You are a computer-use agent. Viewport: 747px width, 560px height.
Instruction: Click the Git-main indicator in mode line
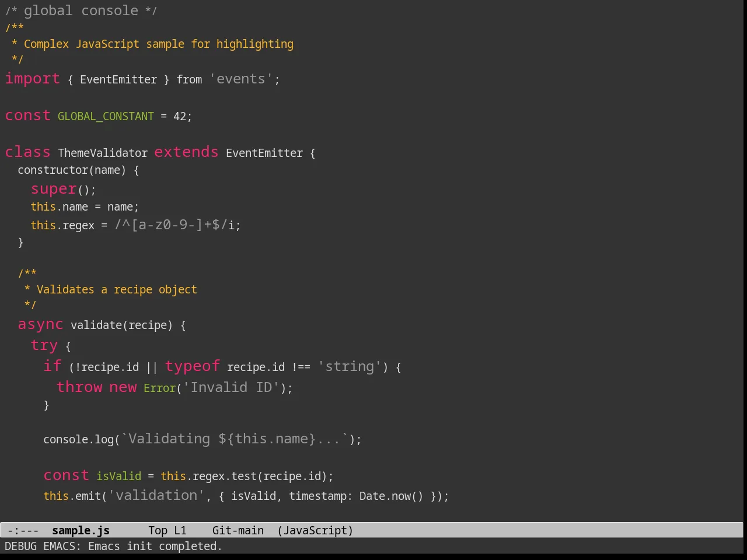coord(238,530)
